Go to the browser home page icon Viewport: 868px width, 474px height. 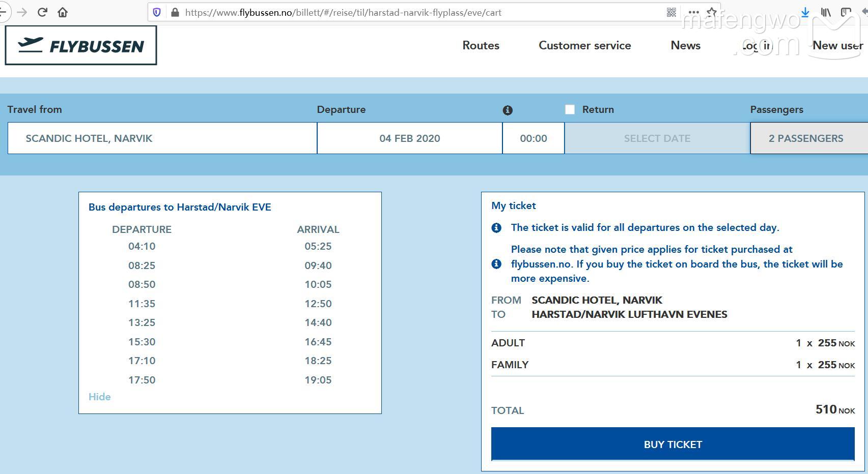click(63, 12)
